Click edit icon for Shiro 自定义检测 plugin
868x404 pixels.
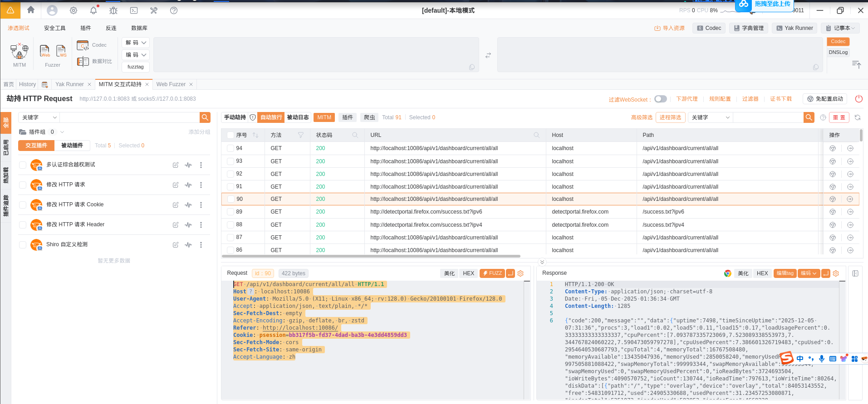tap(176, 245)
